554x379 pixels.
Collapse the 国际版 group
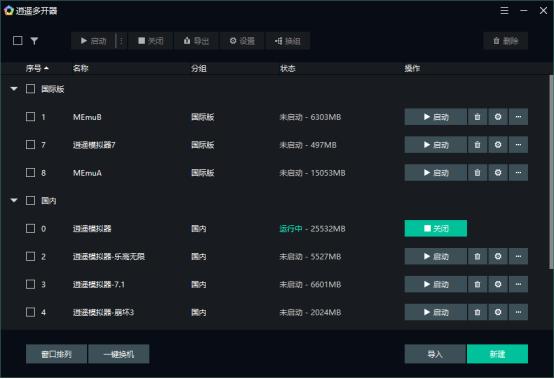[x=14, y=89]
